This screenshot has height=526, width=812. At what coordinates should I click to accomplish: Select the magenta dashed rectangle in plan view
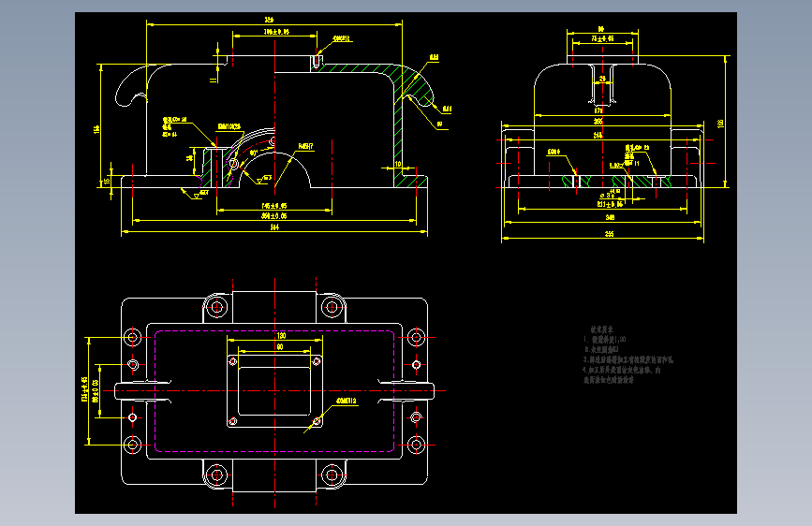274,391
